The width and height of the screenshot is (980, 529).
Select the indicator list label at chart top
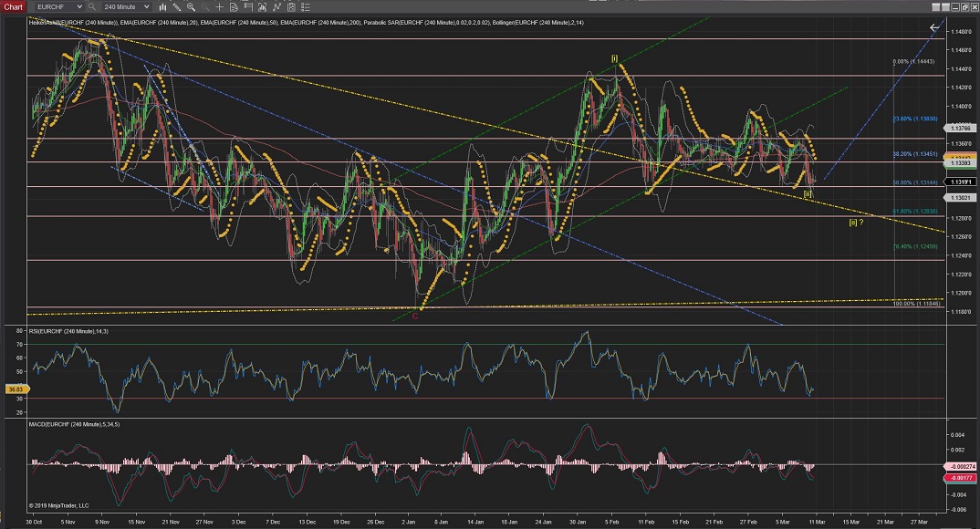[x=307, y=23]
